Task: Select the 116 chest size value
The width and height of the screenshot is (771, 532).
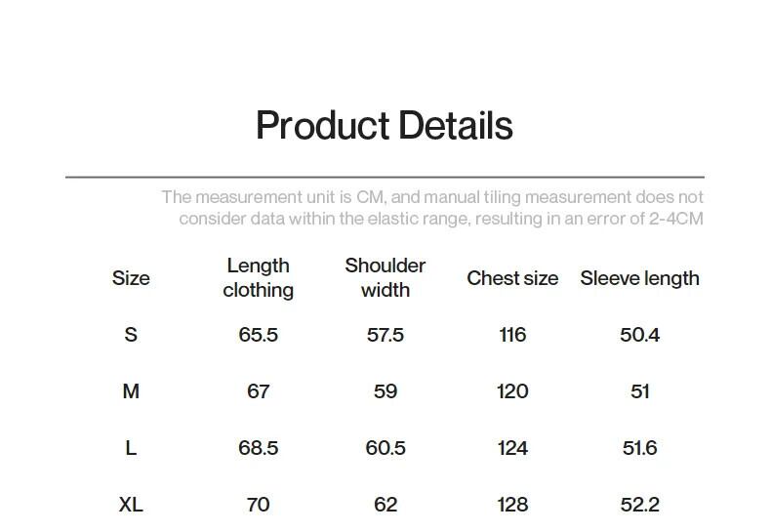Action: pyautogui.click(x=512, y=335)
